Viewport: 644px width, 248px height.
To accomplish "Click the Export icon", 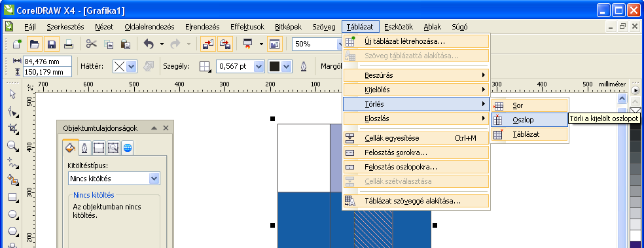I will tap(226, 44).
